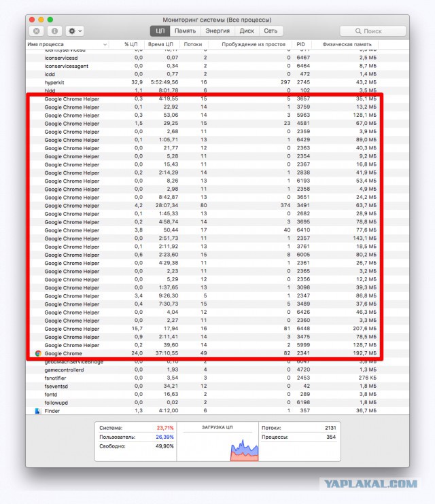Viewport: 435px width, 504px height.
Task: Click the Поиск search field
Action: click(x=372, y=31)
